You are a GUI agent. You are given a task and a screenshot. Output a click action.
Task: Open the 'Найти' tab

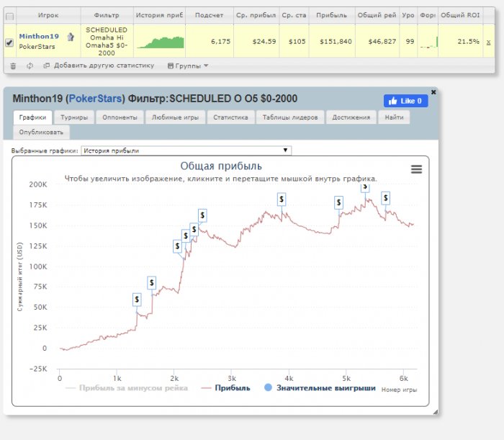tap(395, 117)
